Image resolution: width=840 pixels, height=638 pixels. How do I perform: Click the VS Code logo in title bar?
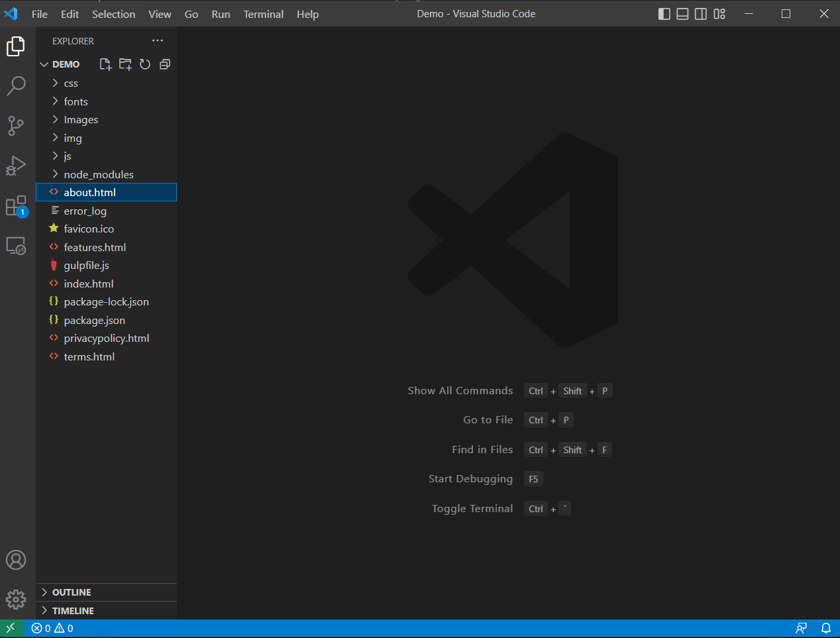coord(11,14)
